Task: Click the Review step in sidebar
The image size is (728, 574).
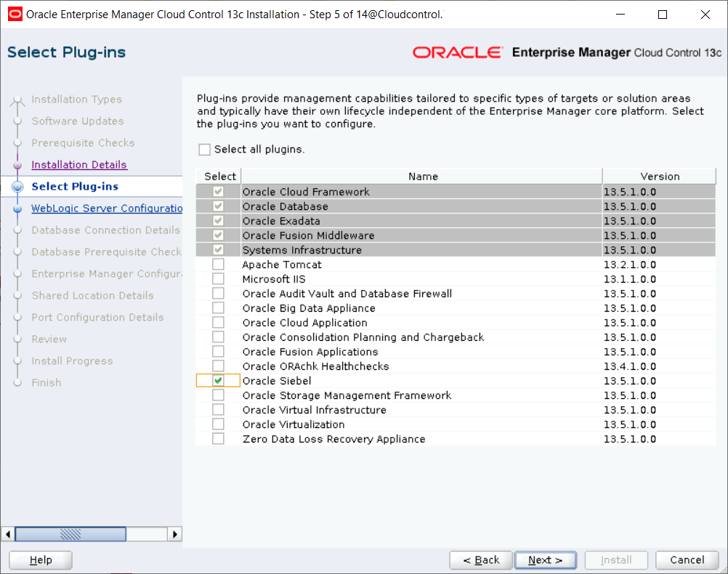Action: tap(49, 339)
